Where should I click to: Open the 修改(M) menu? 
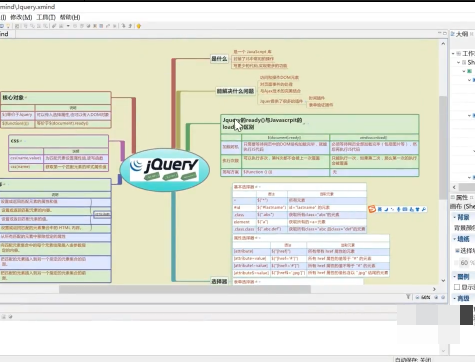(x=21, y=17)
